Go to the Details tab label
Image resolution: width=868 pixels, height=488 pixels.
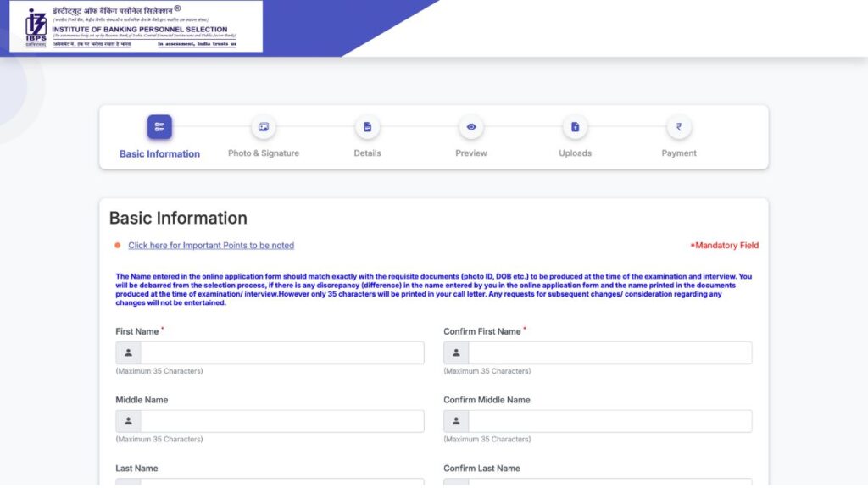(367, 153)
